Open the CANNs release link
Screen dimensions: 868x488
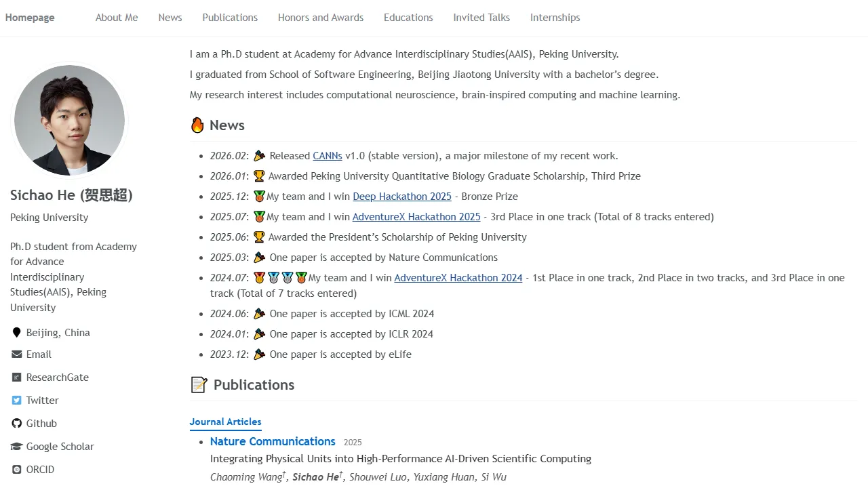[x=328, y=155]
